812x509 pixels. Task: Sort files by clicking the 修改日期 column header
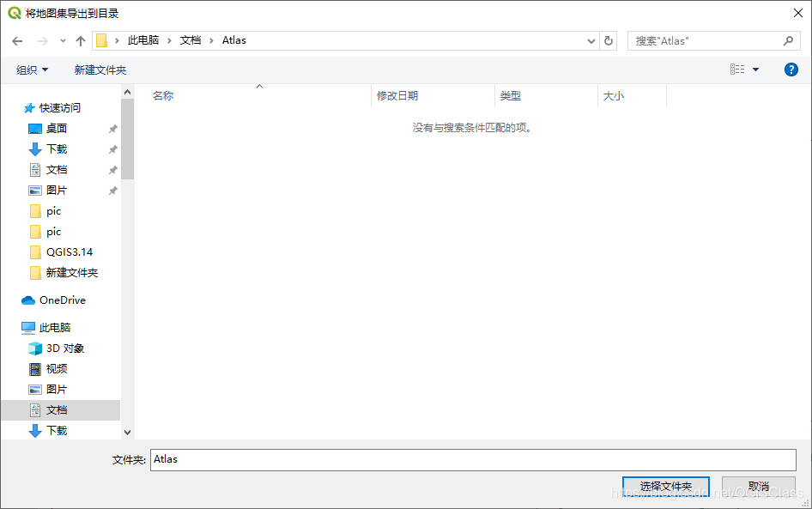399,95
